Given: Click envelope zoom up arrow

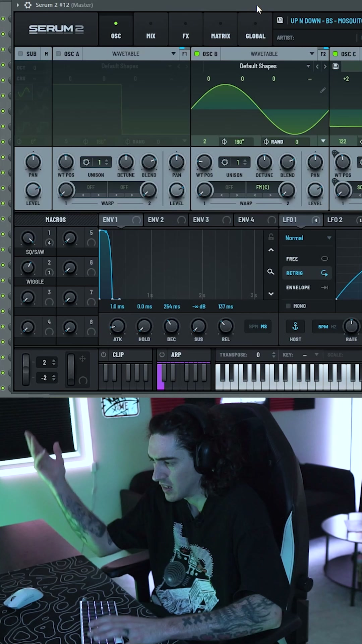Looking at the screenshot, I should [x=271, y=250].
